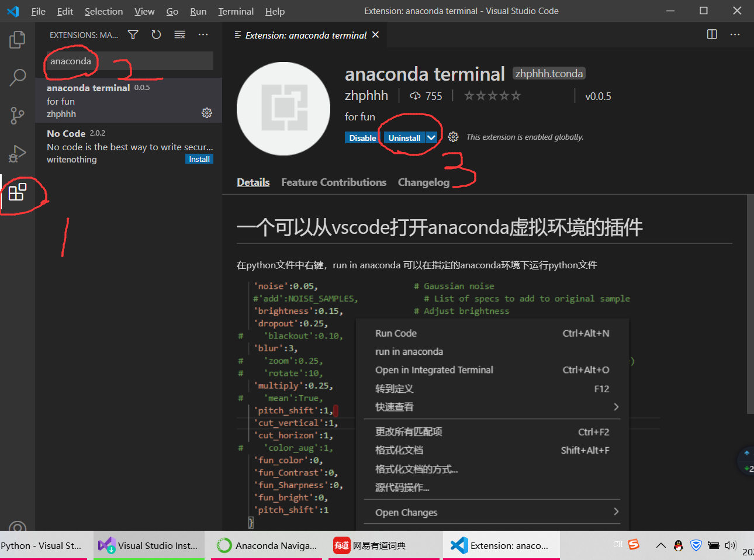Select the No Code extension entry

(x=129, y=146)
